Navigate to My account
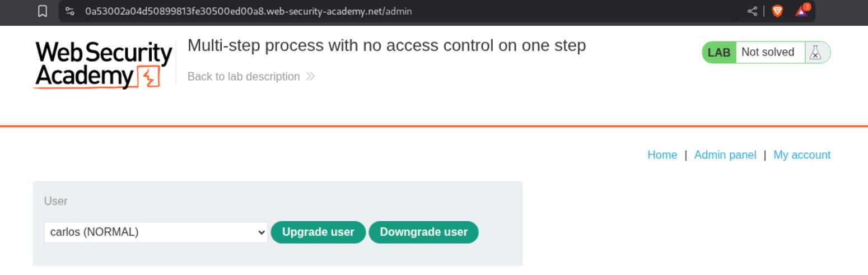The height and width of the screenshot is (275, 868). [802, 155]
